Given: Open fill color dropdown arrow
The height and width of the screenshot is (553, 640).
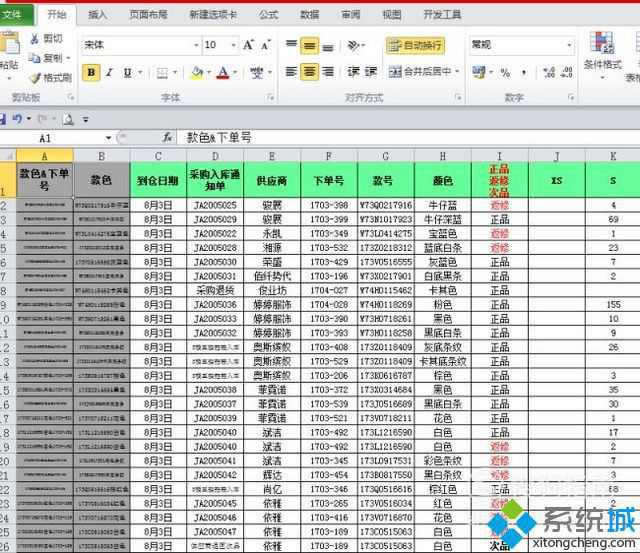Looking at the screenshot, I should (209, 73).
